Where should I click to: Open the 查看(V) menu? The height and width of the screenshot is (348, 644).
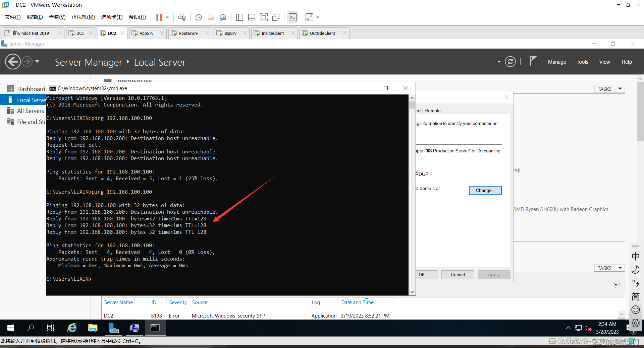[57, 17]
